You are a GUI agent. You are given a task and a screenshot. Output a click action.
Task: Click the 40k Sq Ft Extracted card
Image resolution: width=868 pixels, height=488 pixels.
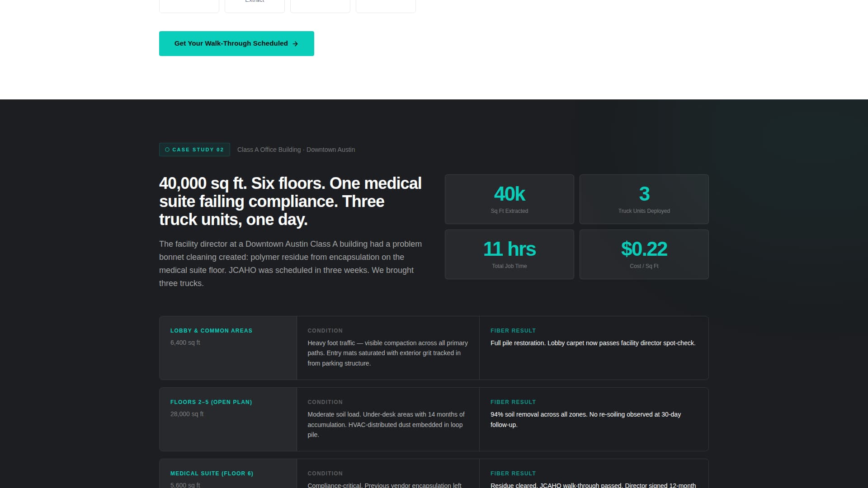tap(509, 199)
